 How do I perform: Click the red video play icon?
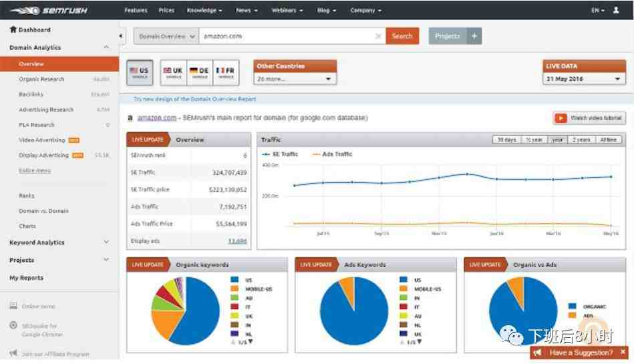pos(561,118)
